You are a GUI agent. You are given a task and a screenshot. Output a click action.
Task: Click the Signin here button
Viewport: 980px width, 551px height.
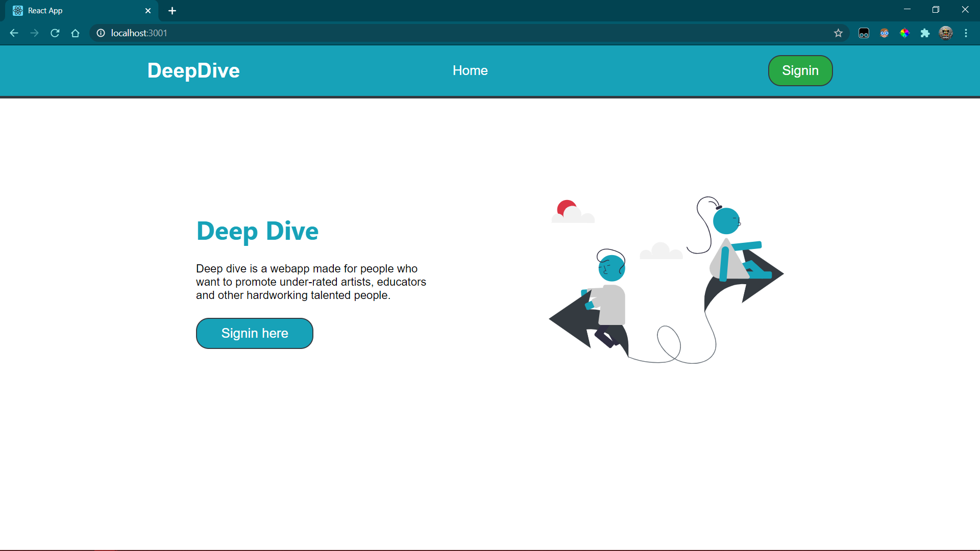255,333
